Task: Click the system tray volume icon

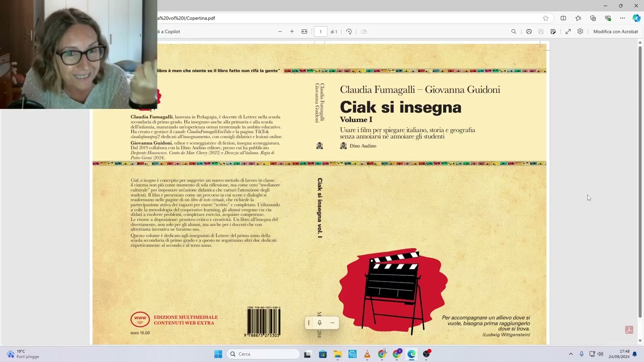Action: (600, 354)
